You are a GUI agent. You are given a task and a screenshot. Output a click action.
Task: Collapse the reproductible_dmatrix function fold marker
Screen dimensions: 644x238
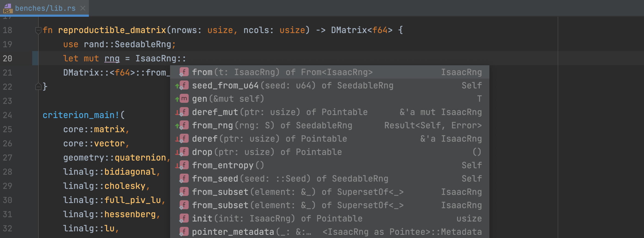point(38,30)
